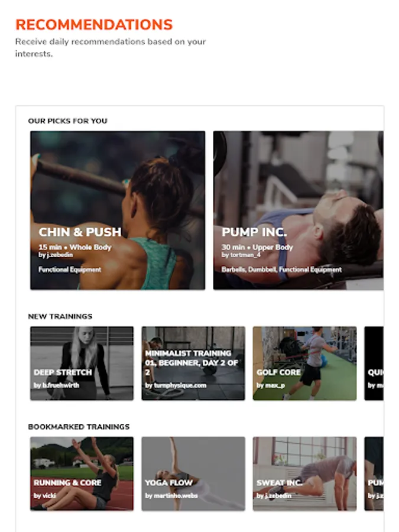The width and height of the screenshot is (399, 532).
Task: Open the partially visible Qui... training card
Action: click(374, 364)
